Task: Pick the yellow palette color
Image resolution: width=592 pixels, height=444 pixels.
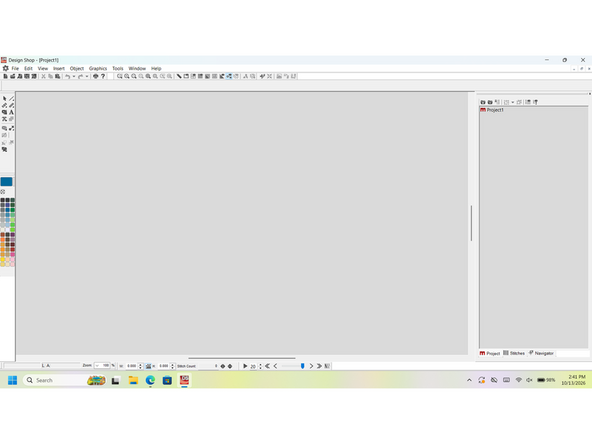Action: (x=3, y=259)
